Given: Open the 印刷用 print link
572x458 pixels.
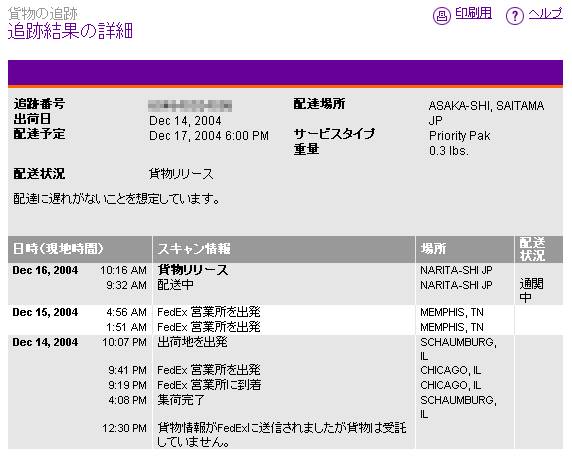Looking at the screenshot, I should pyautogui.click(x=473, y=14).
